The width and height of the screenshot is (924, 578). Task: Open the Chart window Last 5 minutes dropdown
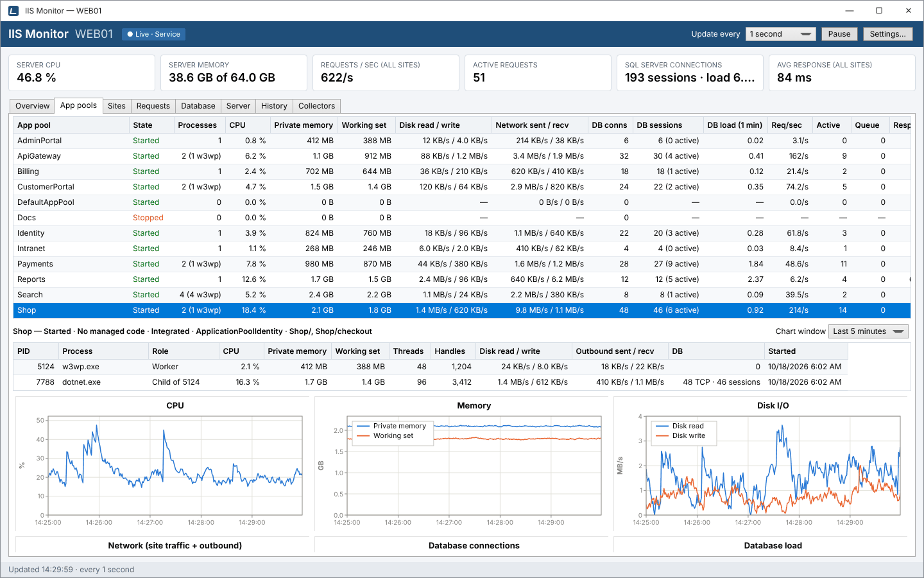(868, 331)
